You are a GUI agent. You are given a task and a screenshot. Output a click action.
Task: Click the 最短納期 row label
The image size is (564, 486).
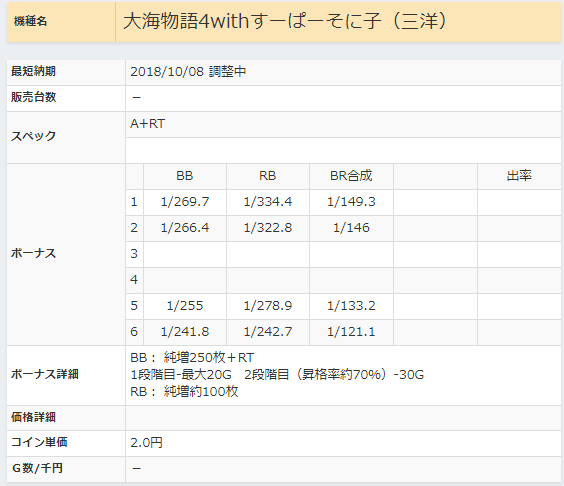(x=33, y=71)
